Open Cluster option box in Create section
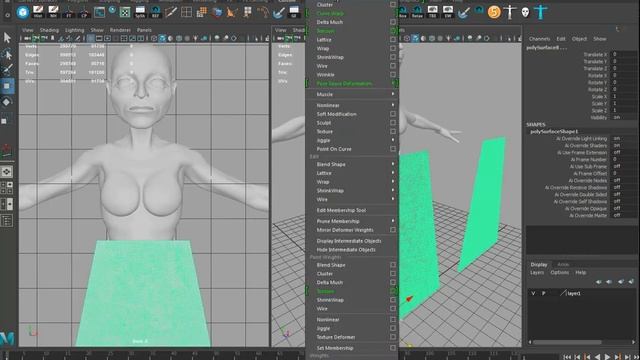 pos(393,4)
